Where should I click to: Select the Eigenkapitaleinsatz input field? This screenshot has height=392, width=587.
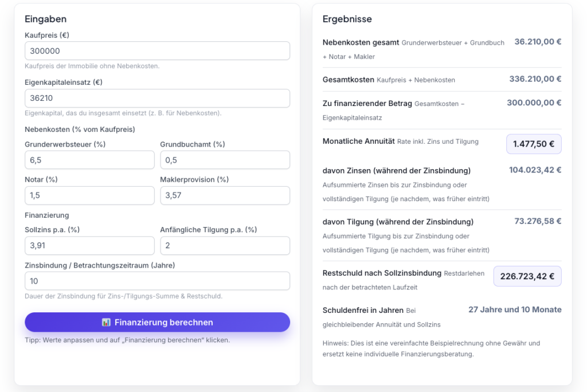click(x=157, y=98)
